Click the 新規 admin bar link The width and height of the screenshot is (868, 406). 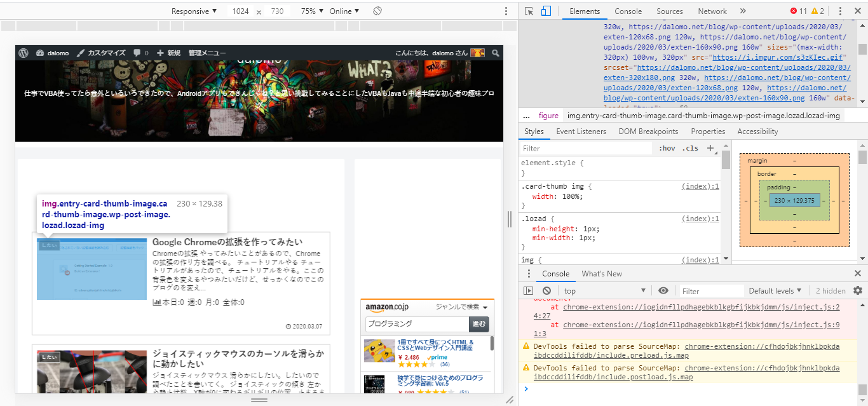coord(168,53)
